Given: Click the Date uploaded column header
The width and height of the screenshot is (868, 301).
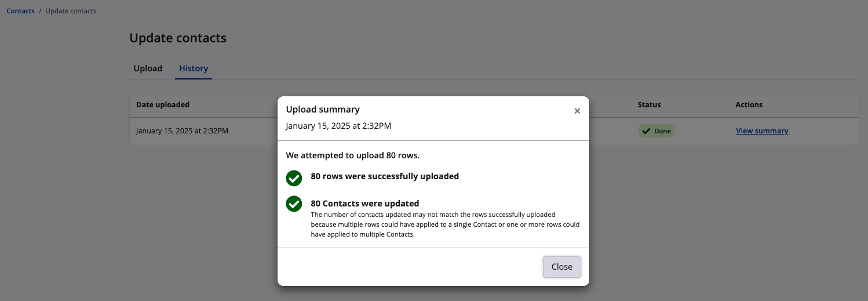Looking at the screenshot, I should (163, 105).
